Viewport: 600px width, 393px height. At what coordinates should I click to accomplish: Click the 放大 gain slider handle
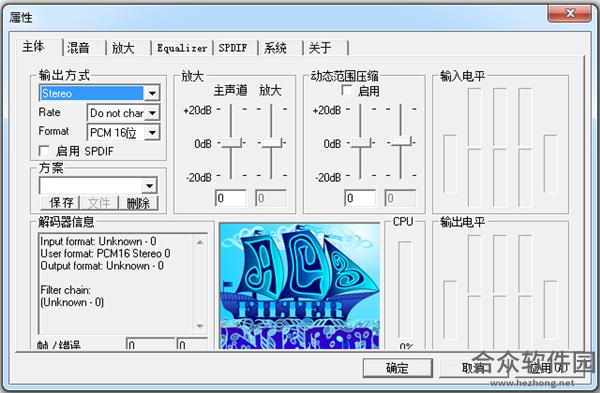point(271,143)
